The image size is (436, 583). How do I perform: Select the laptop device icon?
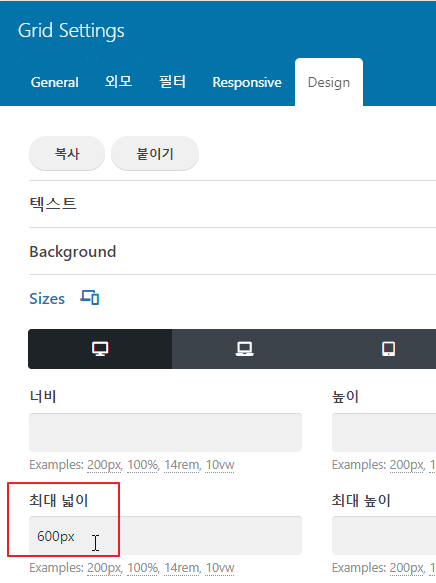[244, 349]
